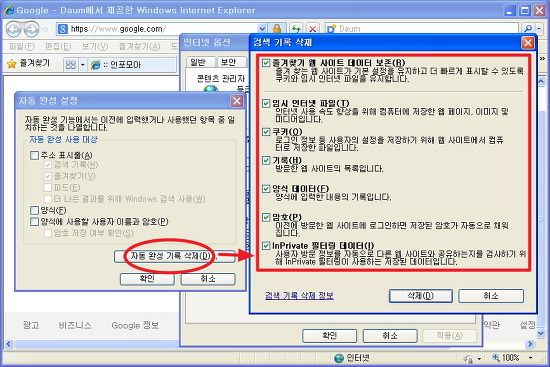Click the 삭제(D) button

tap(421, 296)
